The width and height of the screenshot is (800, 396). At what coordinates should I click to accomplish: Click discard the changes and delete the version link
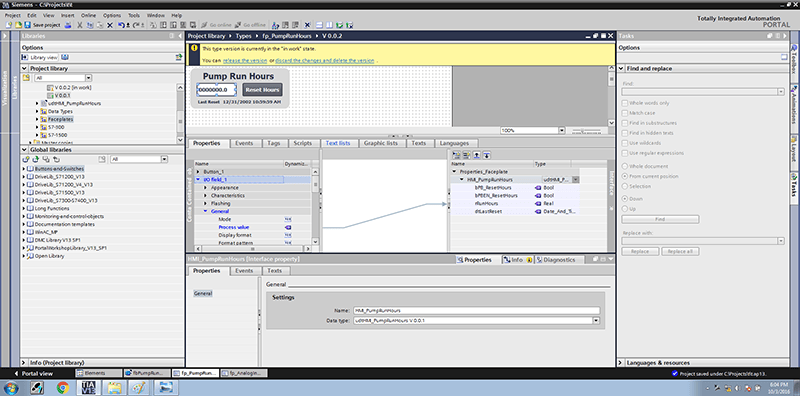tap(324, 60)
